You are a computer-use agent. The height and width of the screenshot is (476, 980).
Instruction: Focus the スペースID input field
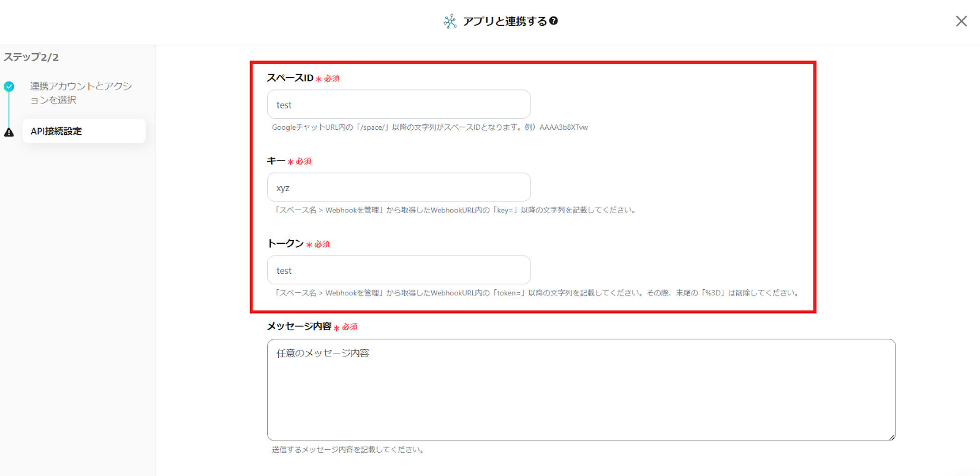399,104
